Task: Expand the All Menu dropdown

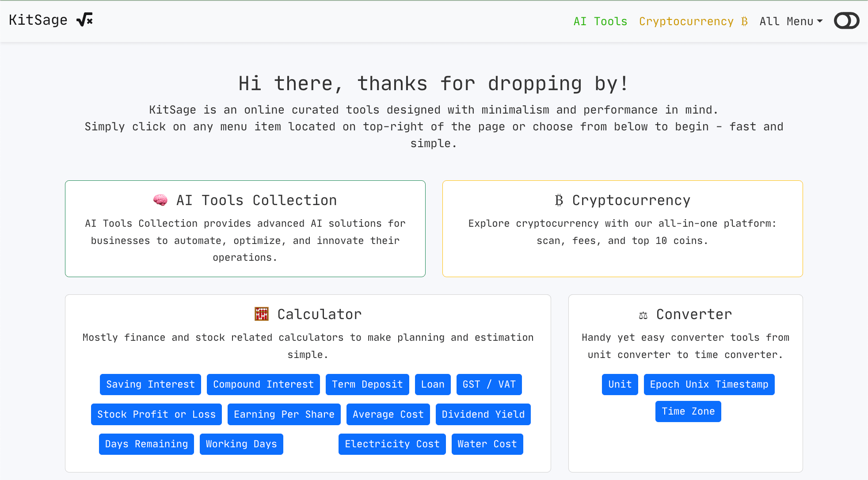Action: click(x=791, y=21)
